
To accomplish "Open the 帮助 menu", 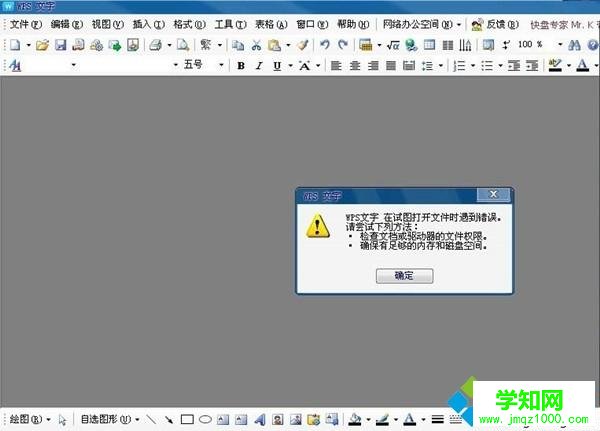I will point(353,24).
